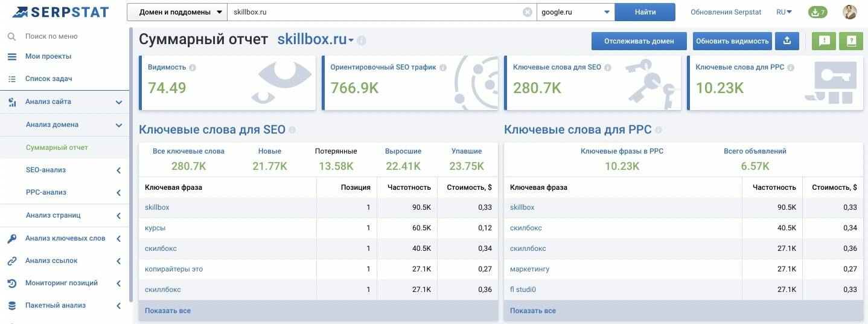The width and height of the screenshot is (868, 324).
Task: Expand the Мониторинг позиций arrow
Action: tap(119, 283)
